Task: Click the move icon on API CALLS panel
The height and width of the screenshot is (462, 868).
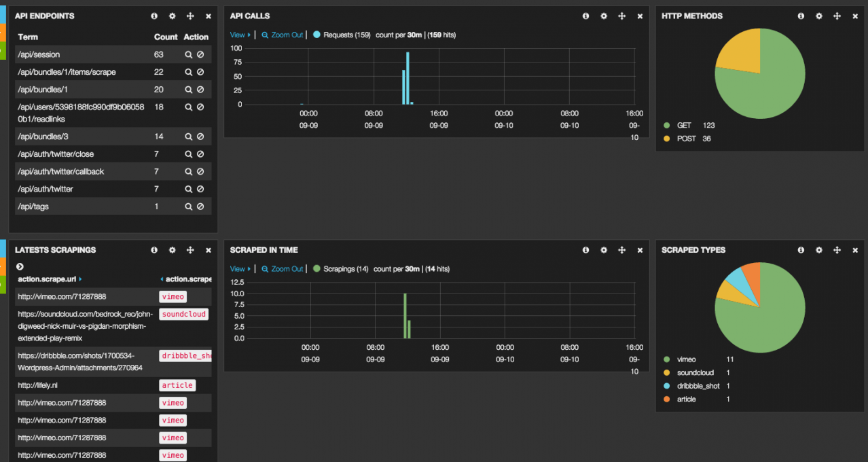Action: pos(621,16)
